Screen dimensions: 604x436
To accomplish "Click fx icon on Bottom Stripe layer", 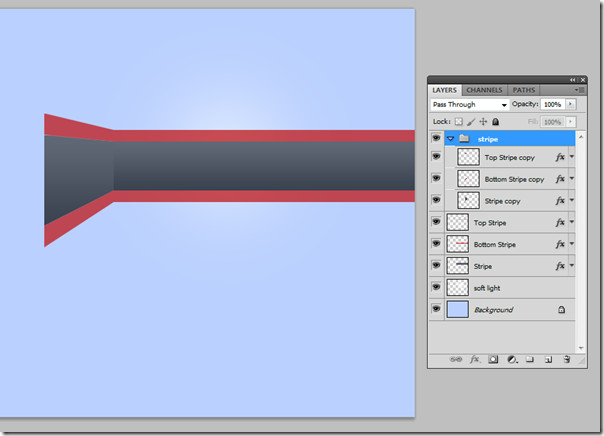I will [560, 244].
